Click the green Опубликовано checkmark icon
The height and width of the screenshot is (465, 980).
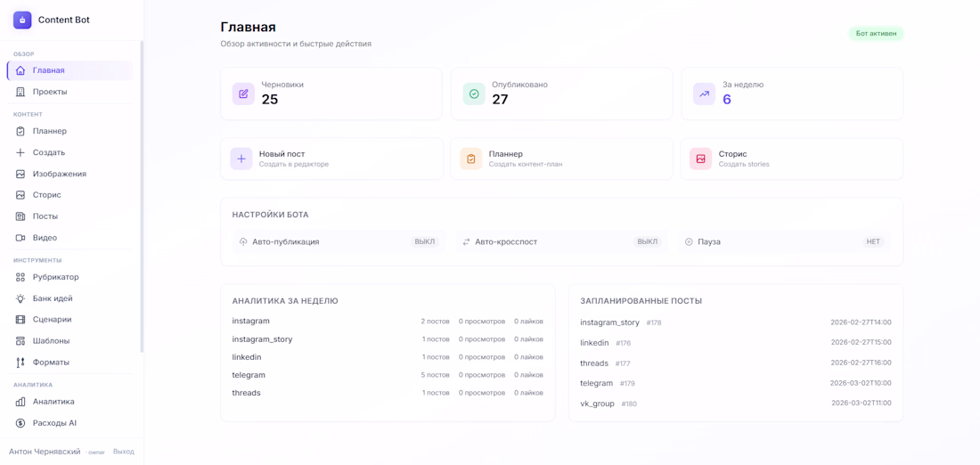(x=474, y=94)
